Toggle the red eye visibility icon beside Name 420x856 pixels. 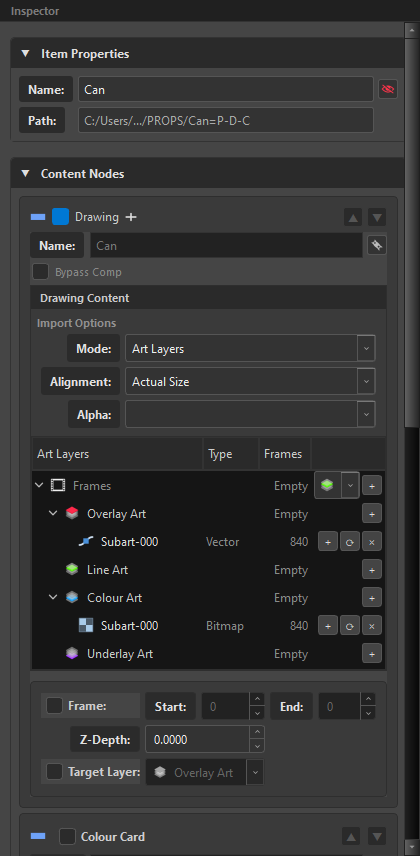coord(388,89)
